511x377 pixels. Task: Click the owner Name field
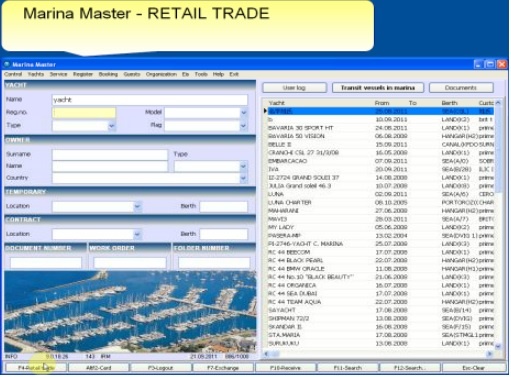(x=110, y=166)
